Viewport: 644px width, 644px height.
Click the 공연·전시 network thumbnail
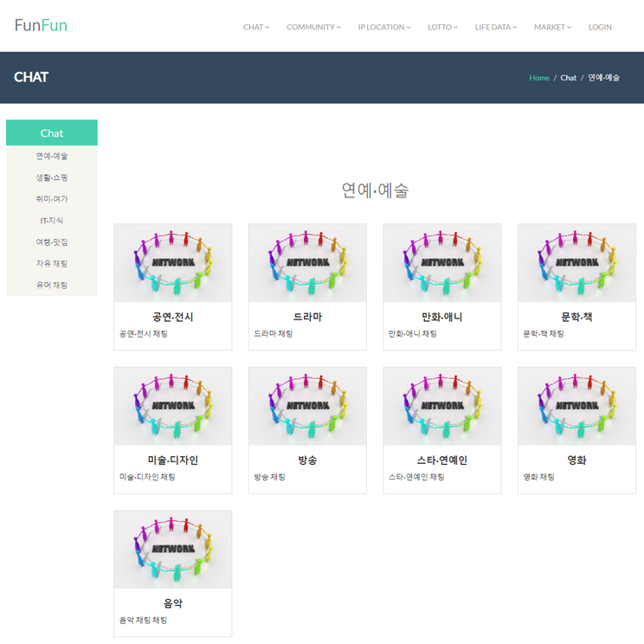173,263
